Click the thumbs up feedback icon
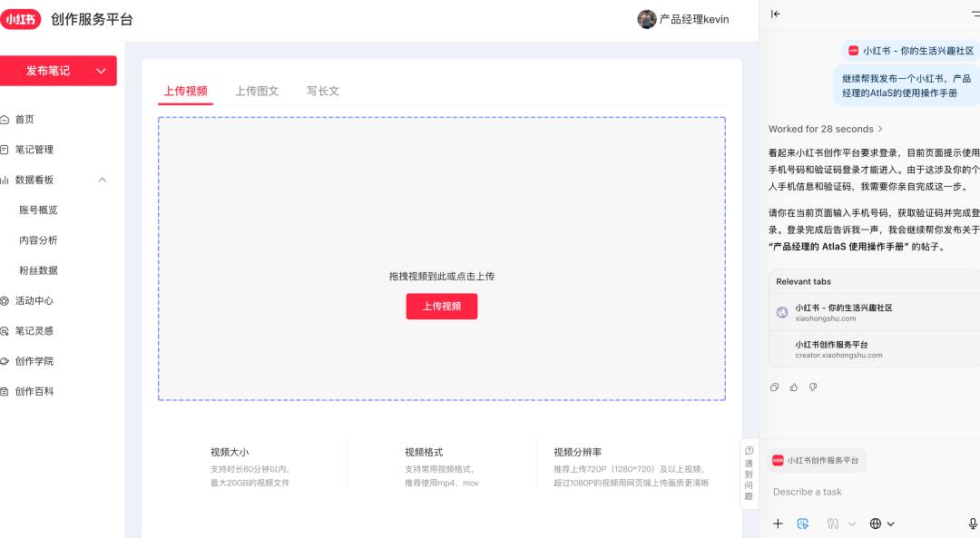980x538 pixels. pos(794,387)
